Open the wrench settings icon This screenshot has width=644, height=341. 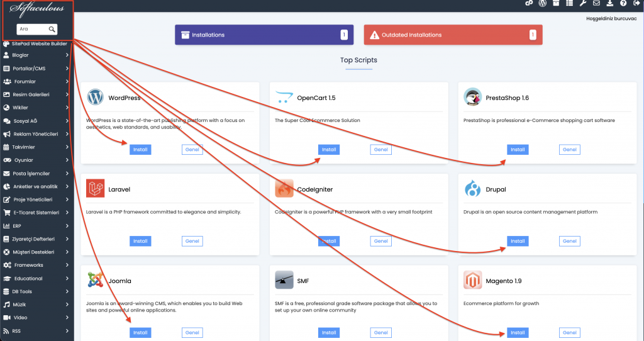coord(582,4)
